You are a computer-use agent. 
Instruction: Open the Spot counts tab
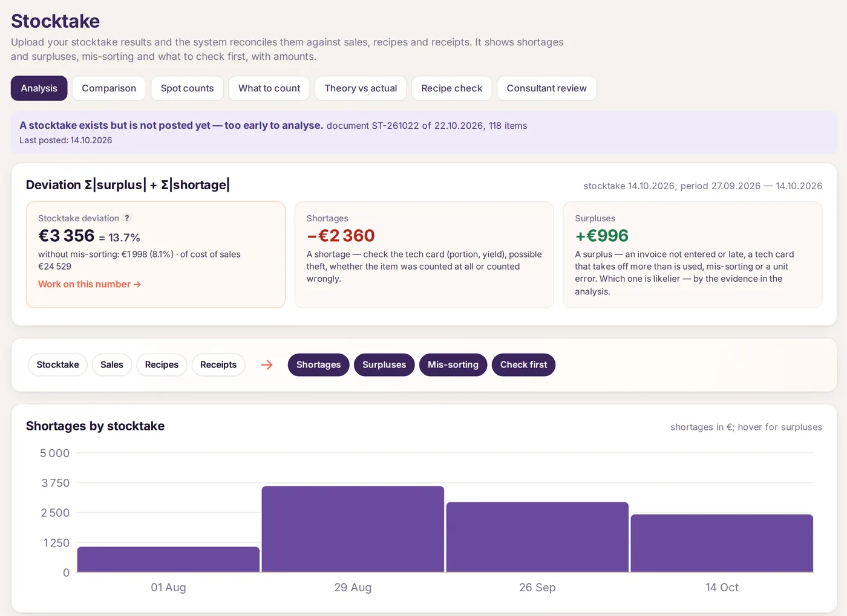click(x=188, y=88)
